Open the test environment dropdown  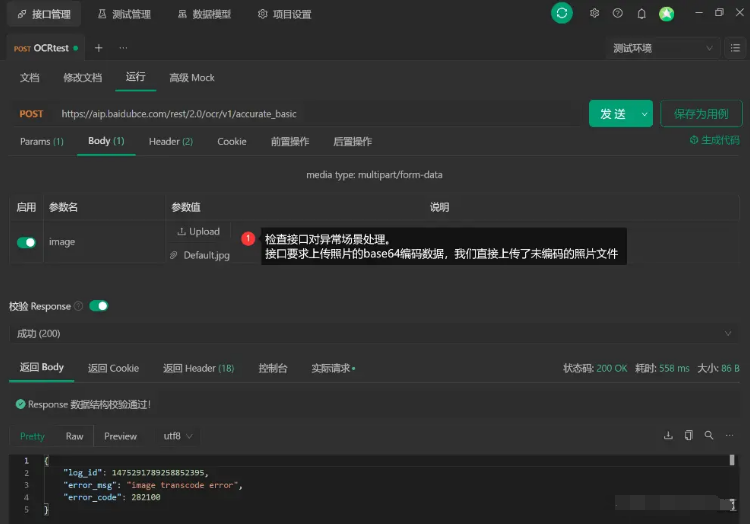click(663, 48)
